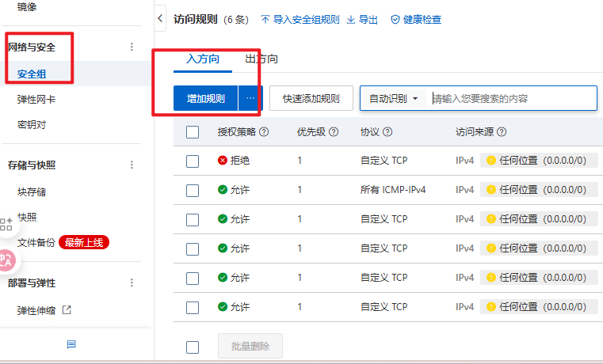This screenshot has height=364, width=603.
Task: Open 文件备份 in the sidebar
Action: coord(36,243)
